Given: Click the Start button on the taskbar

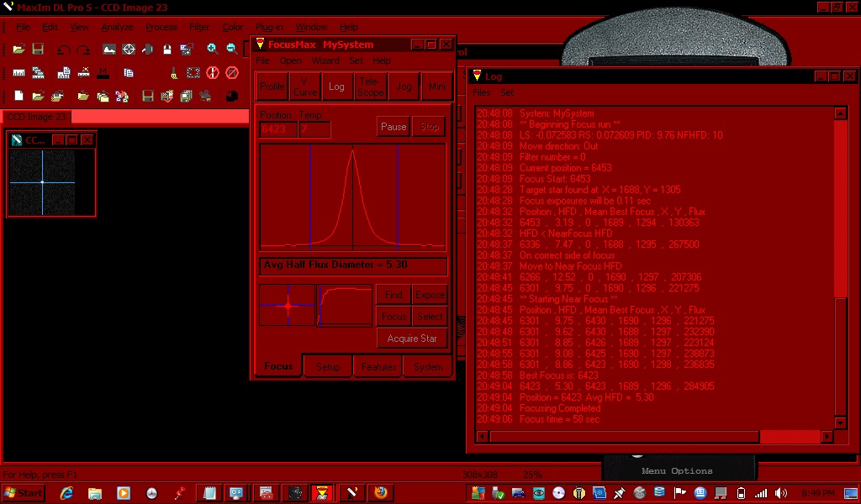Looking at the screenshot, I should 23,493.
